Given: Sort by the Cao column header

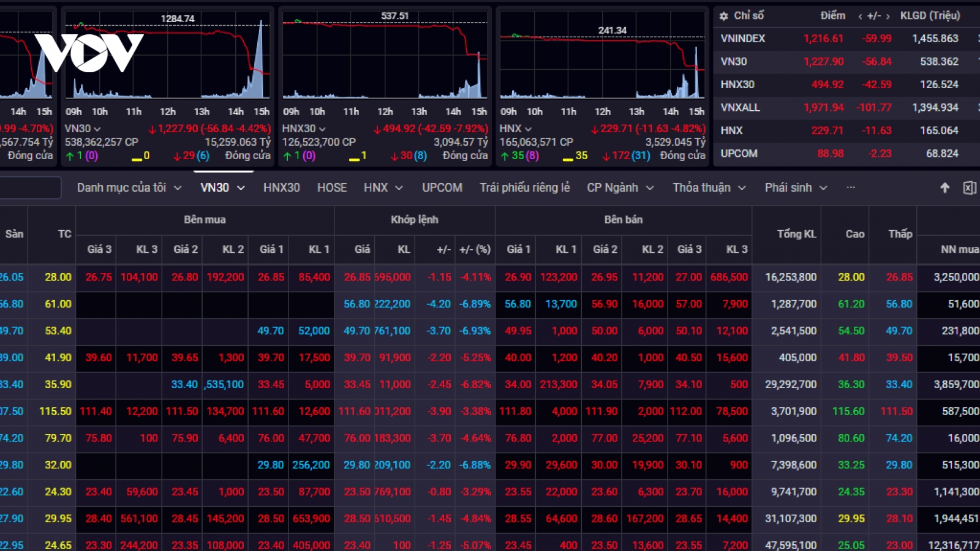Looking at the screenshot, I should click(x=855, y=234).
